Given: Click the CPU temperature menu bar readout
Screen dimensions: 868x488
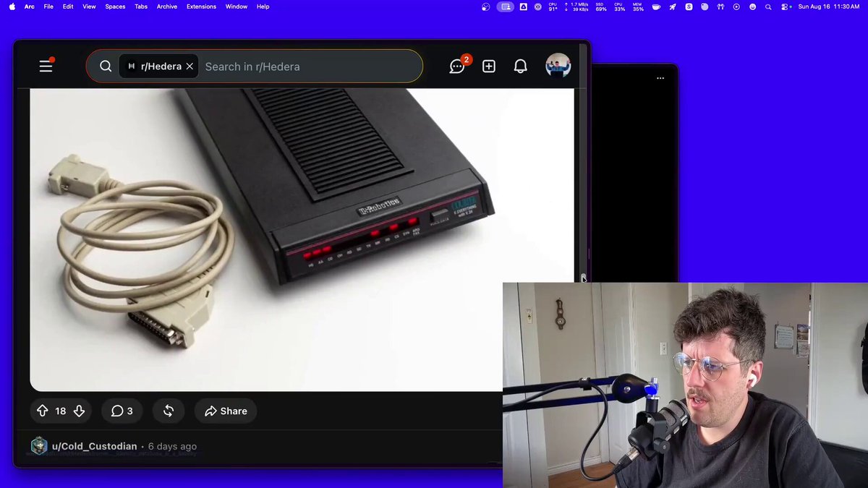Looking at the screenshot, I should pos(553,7).
